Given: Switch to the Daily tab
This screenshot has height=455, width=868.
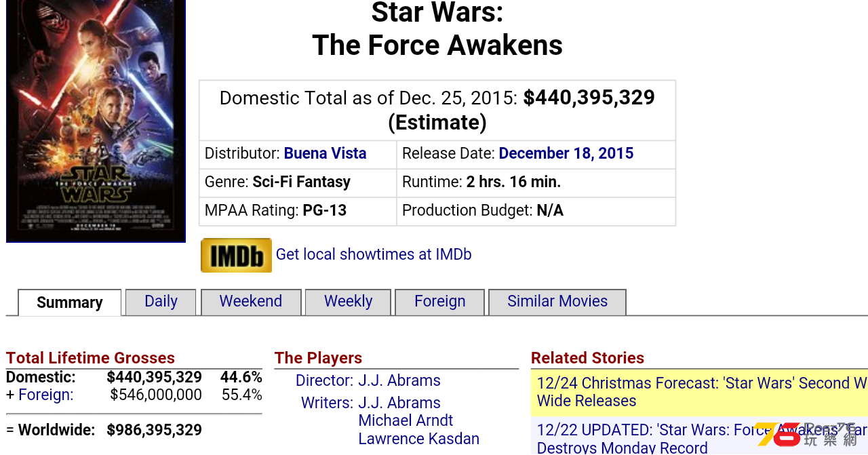Looking at the screenshot, I should pos(161,302).
